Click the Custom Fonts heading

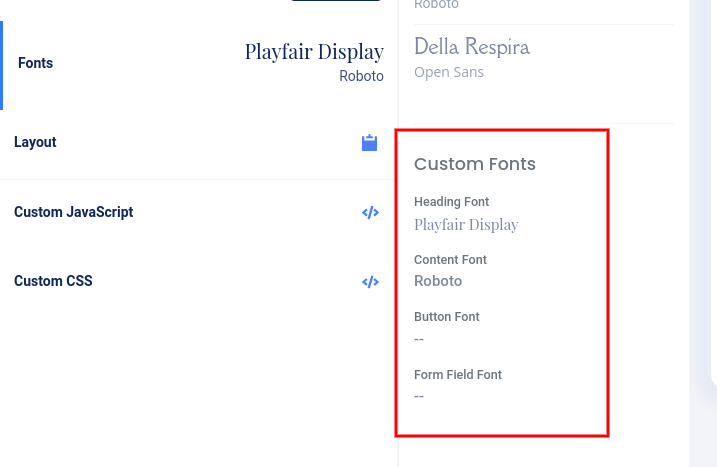[475, 164]
